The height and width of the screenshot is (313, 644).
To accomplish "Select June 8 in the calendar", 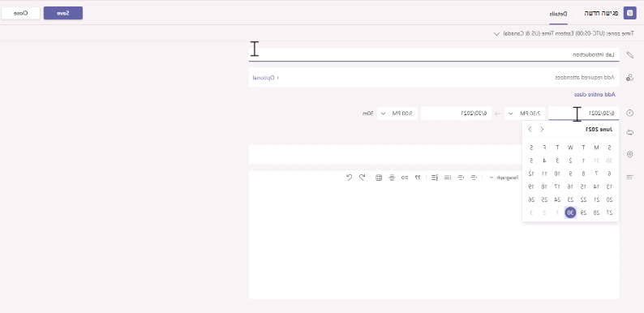I will pyautogui.click(x=583, y=174).
